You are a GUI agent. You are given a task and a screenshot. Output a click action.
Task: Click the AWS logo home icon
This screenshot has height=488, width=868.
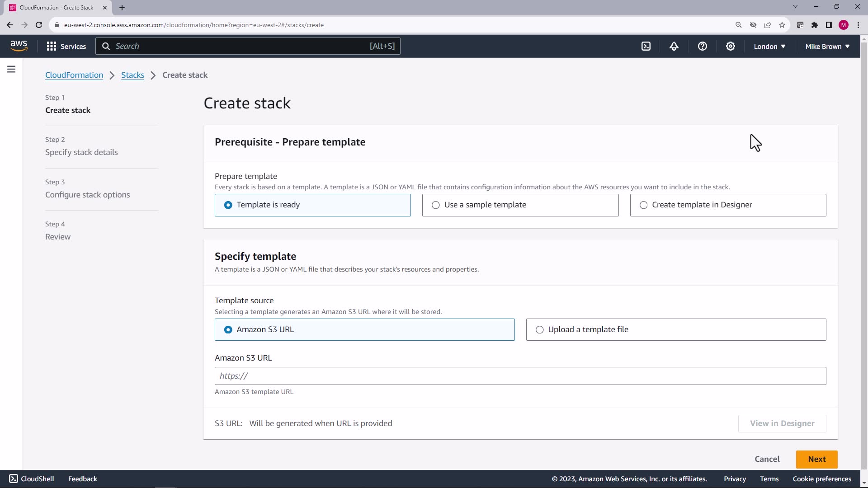19,46
